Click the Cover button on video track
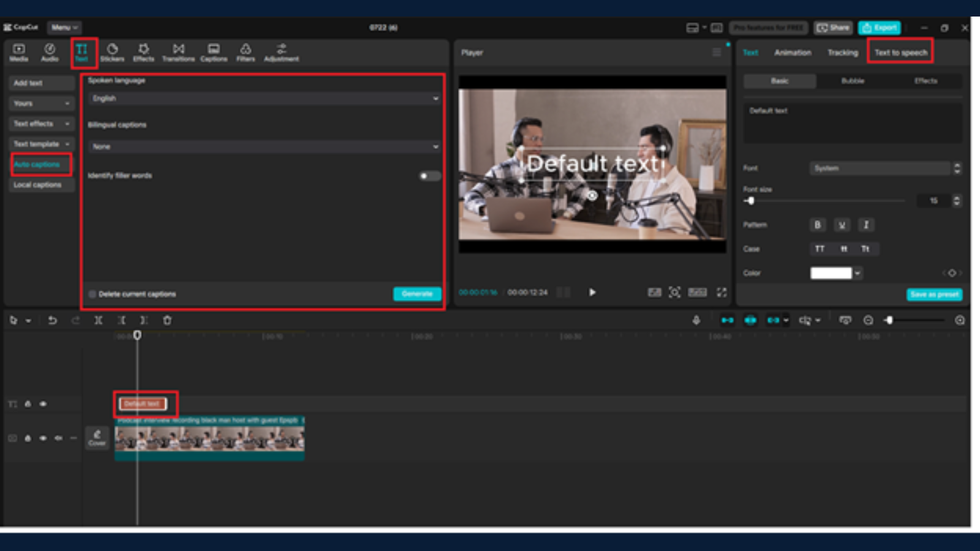Image resolution: width=980 pixels, height=551 pixels. (x=97, y=437)
